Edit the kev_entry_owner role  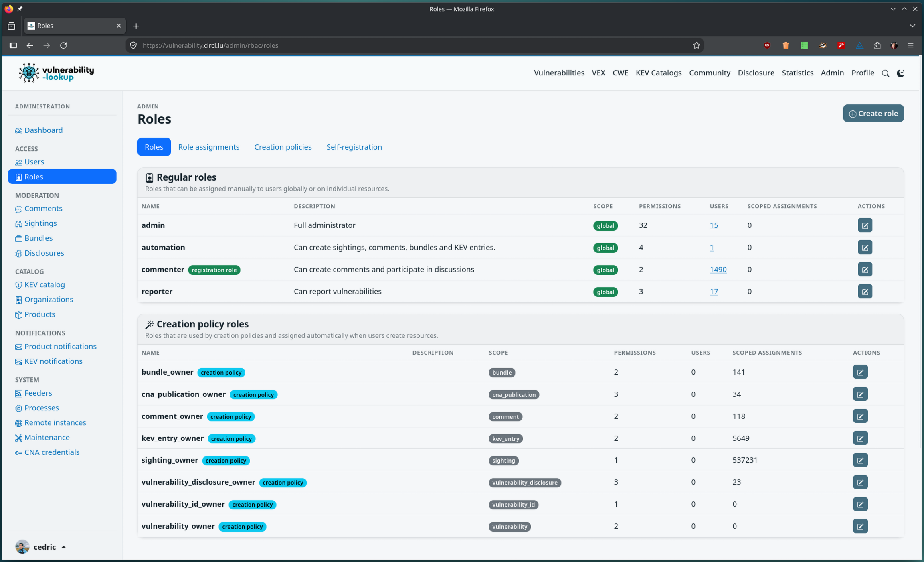[860, 438]
